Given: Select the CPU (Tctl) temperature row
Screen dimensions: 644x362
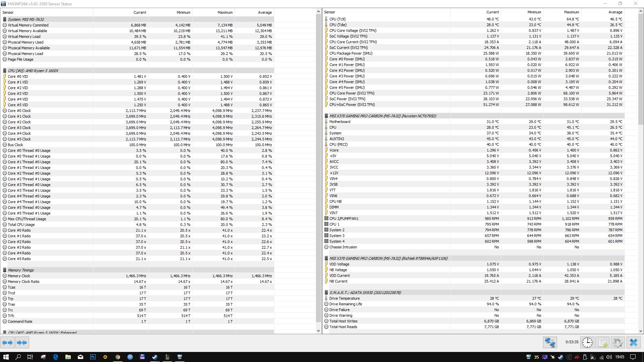Looking at the screenshot, I should point(337,19).
